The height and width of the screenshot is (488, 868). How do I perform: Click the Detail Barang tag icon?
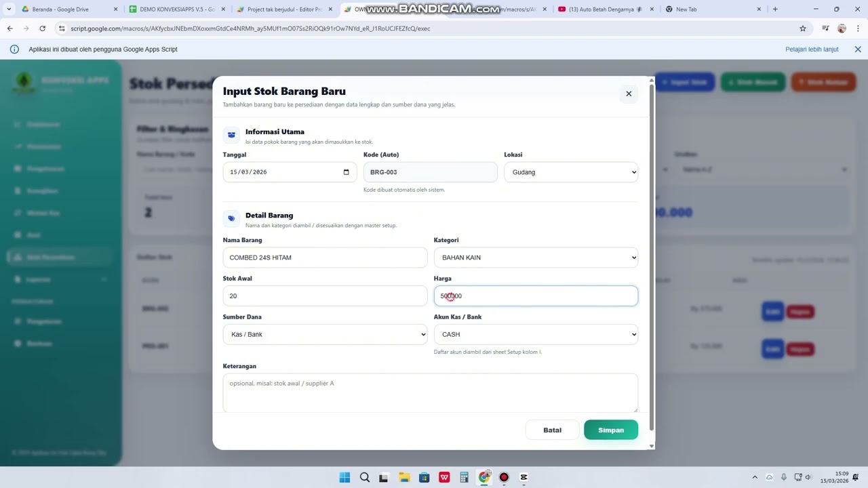coord(231,218)
